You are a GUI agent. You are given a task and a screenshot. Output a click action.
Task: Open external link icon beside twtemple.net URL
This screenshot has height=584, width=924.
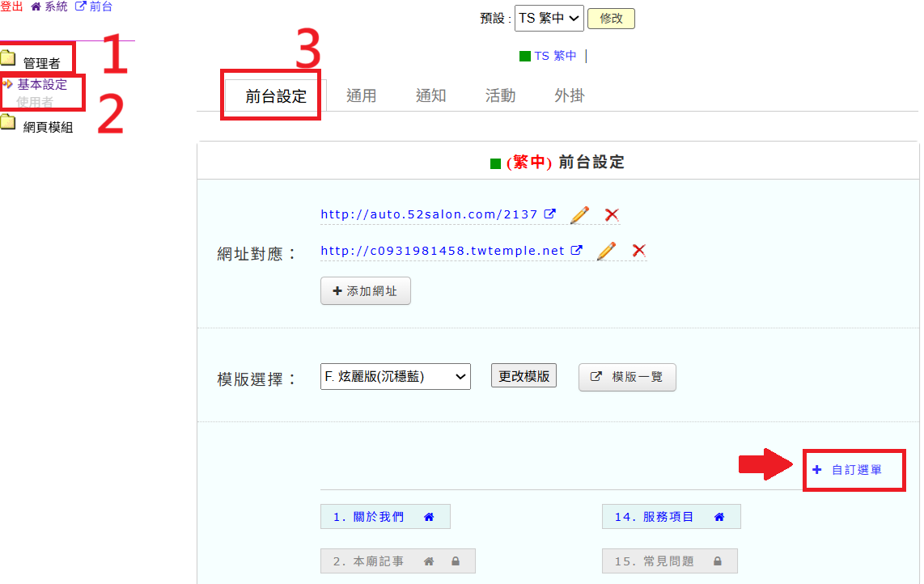(577, 251)
